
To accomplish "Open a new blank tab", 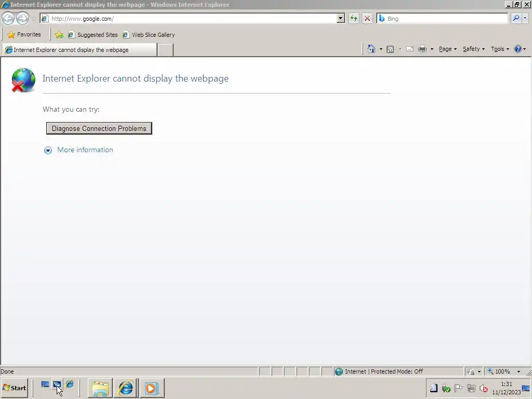I will pyautogui.click(x=166, y=50).
